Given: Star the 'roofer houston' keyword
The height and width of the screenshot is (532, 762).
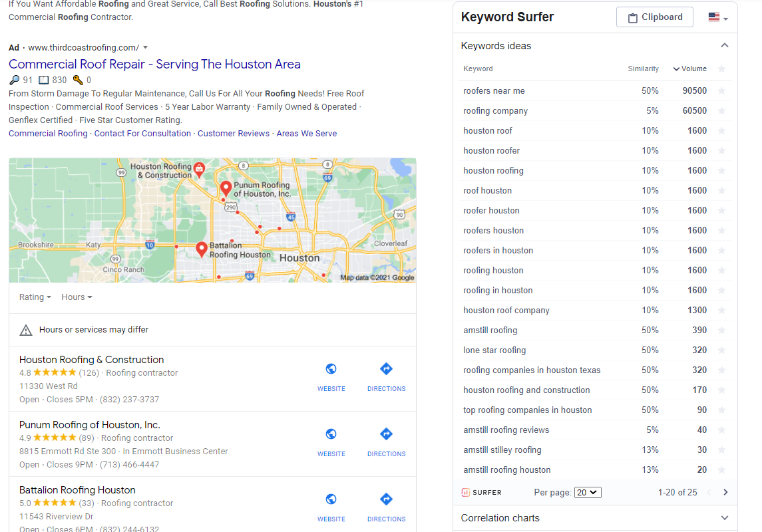Looking at the screenshot, I should pyautogui.click(x=721, y=211).
